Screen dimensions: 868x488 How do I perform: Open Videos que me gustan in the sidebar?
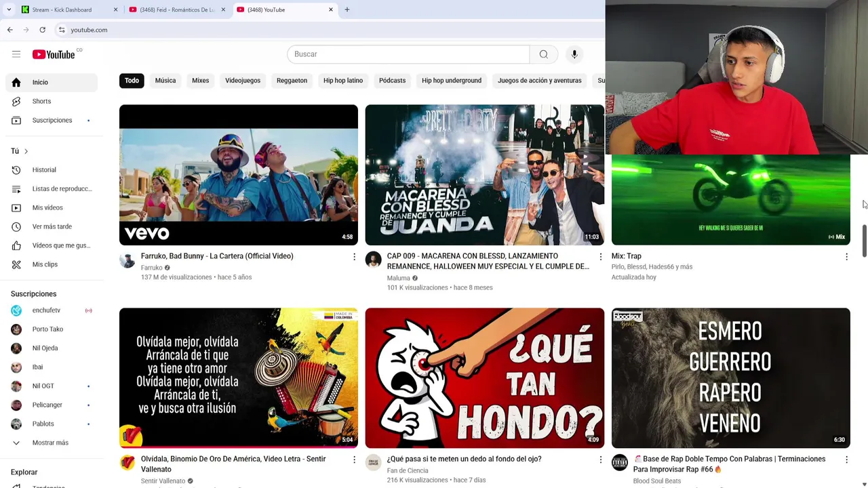(52, 245)
